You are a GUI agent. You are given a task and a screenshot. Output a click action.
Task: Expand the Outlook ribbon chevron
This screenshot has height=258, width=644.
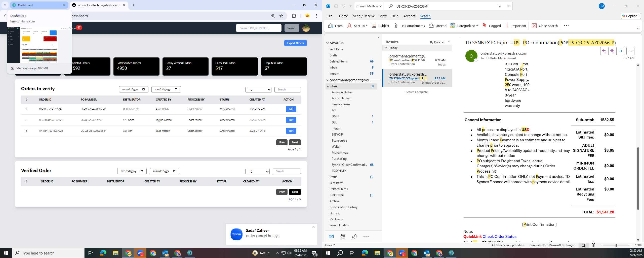pyautogui.click(x=638, y=28)
